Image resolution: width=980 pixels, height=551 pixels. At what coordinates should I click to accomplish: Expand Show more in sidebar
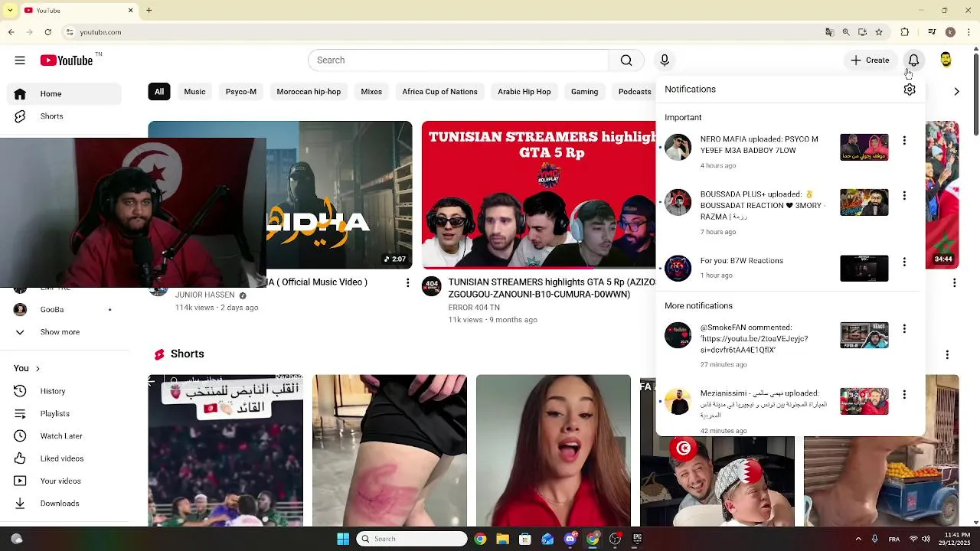coord(61,332)
